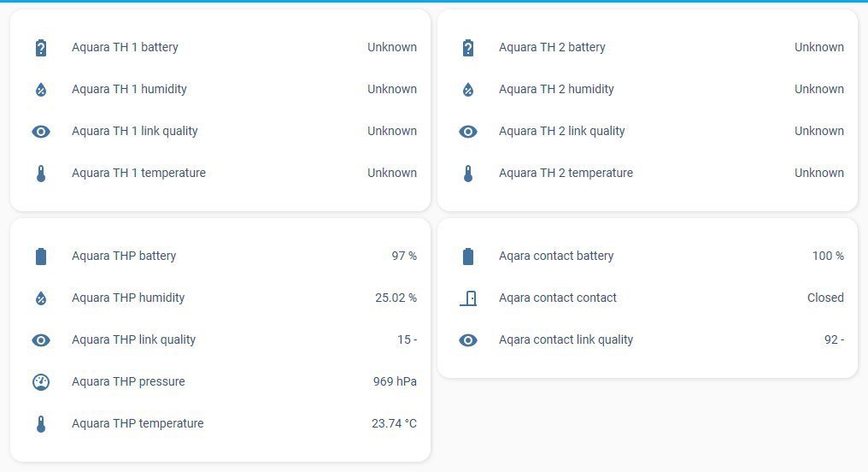Click the Aquara TH 1 temperature thermometer icon
Viewport: 868px width, 472px height.
point(41,174)
